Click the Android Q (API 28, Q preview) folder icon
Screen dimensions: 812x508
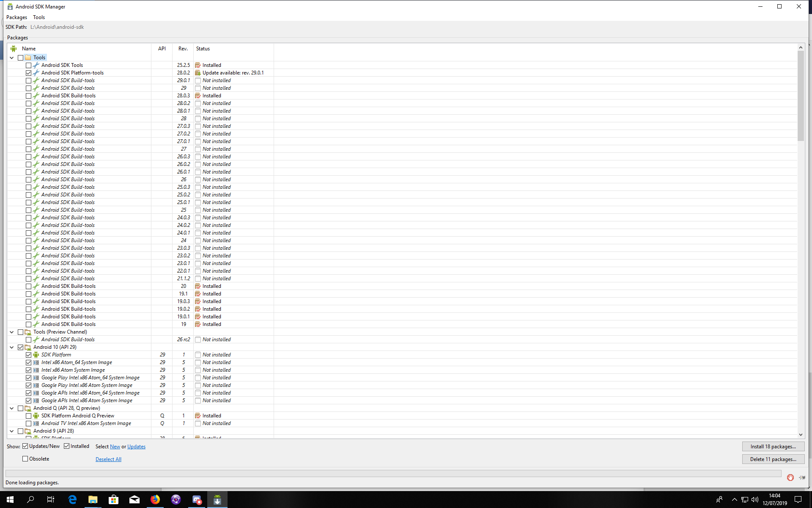[x=28, y=408]
